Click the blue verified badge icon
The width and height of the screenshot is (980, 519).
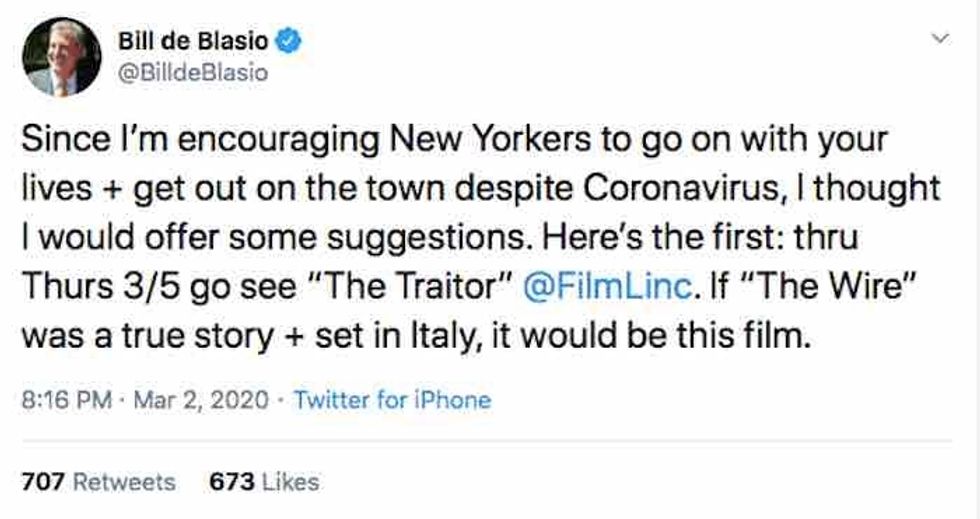click(291, 43)
